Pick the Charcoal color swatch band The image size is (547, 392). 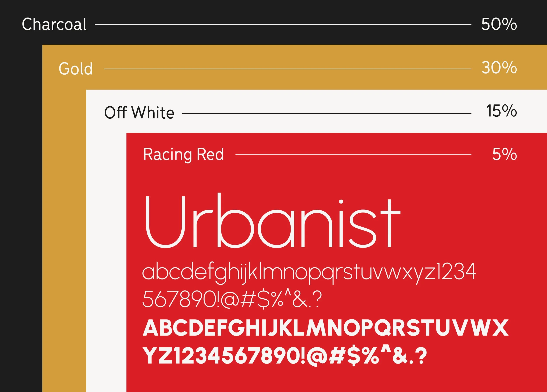[x=273, y=22]
